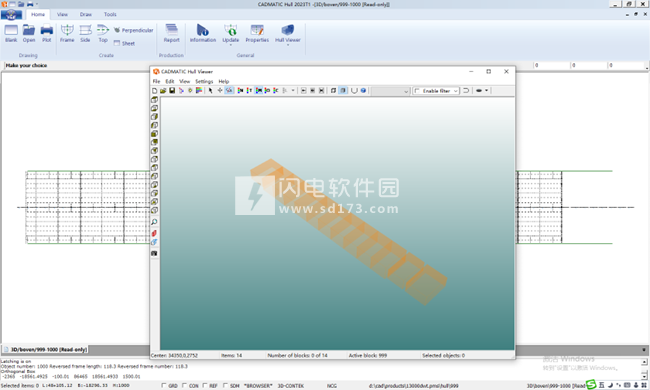Click the magnifier zoom icon in viewer sidebar
Image resolution: width=650 pixels, height=390 pixels.
(154, 222)
